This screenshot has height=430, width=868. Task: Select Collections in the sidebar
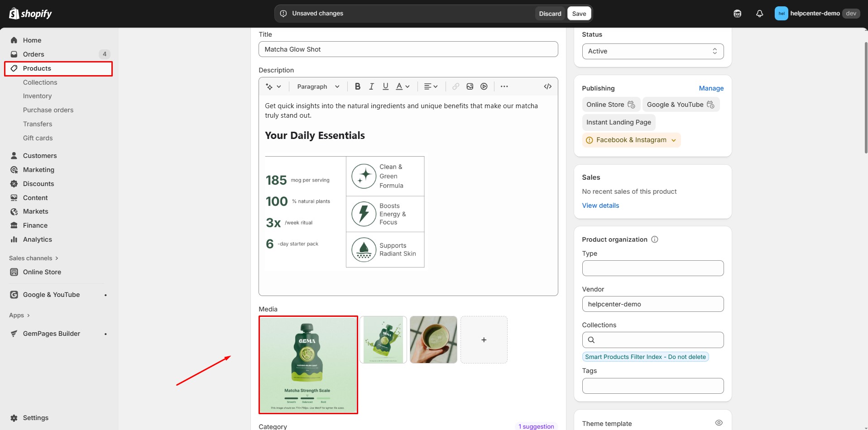click(40, 82)
